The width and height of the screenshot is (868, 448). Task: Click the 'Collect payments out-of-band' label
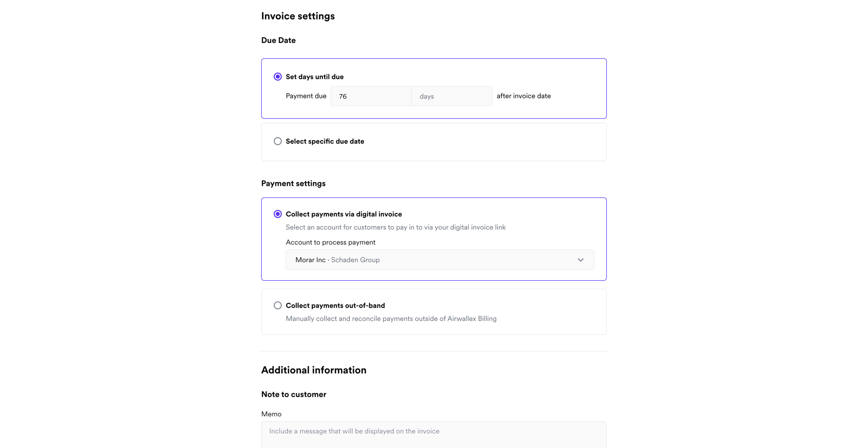click(335, 305)
